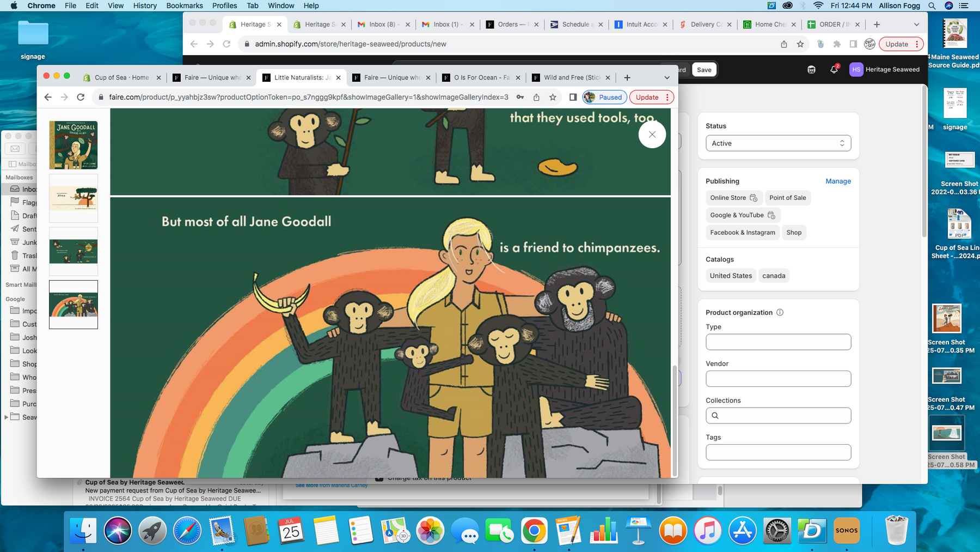Open Heritage Seaweed account menu

885,70
